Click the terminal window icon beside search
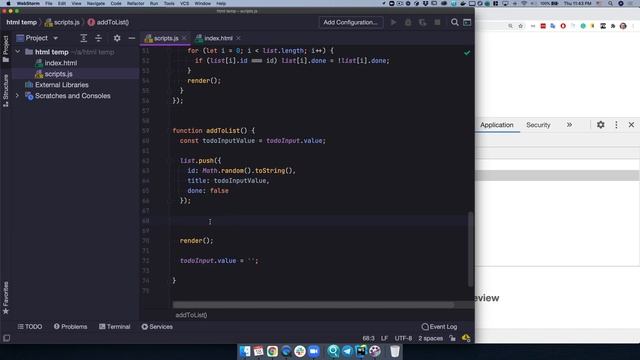Viewport: 640px width, 360px height. tap(467, 22)
